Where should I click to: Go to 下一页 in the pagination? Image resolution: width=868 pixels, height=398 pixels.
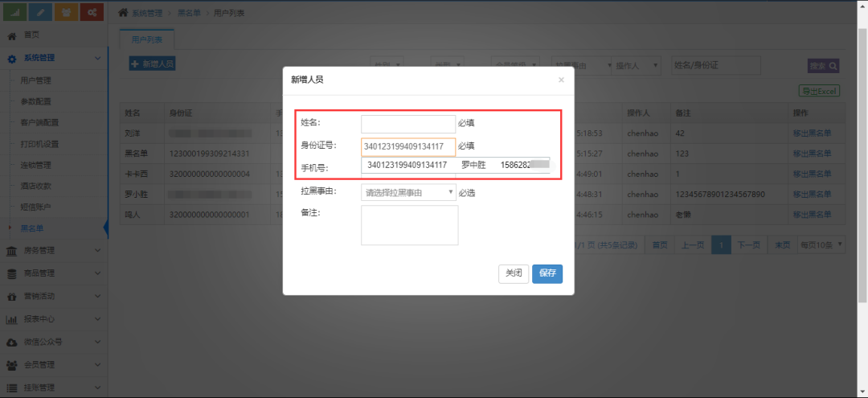[x=750, y=244]
